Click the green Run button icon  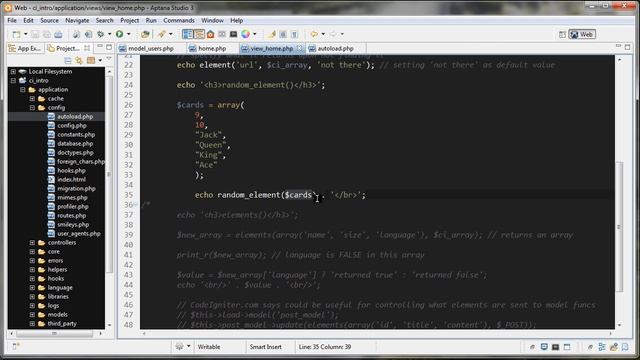[x=120, y=34]
